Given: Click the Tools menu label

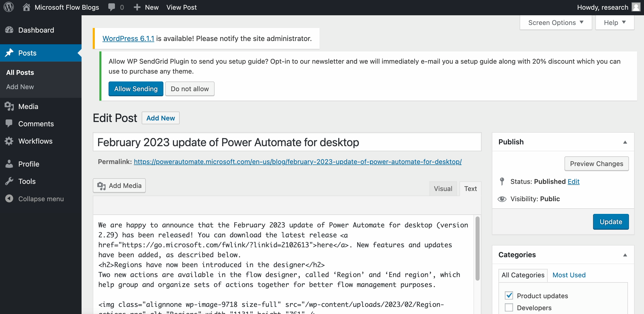Looking at the screenshot, I should point(27,181).
